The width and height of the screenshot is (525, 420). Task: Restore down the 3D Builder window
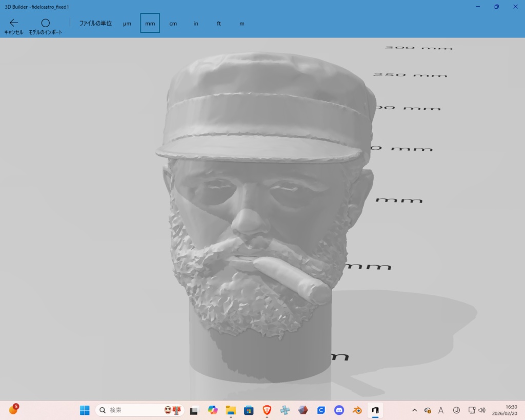point(496,7)
